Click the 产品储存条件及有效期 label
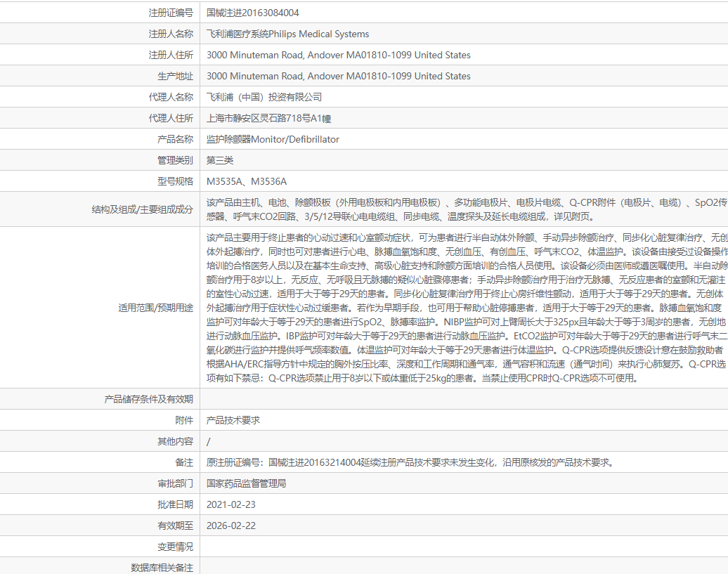This screenshot has height=574, width=728. tap(148, 399)
